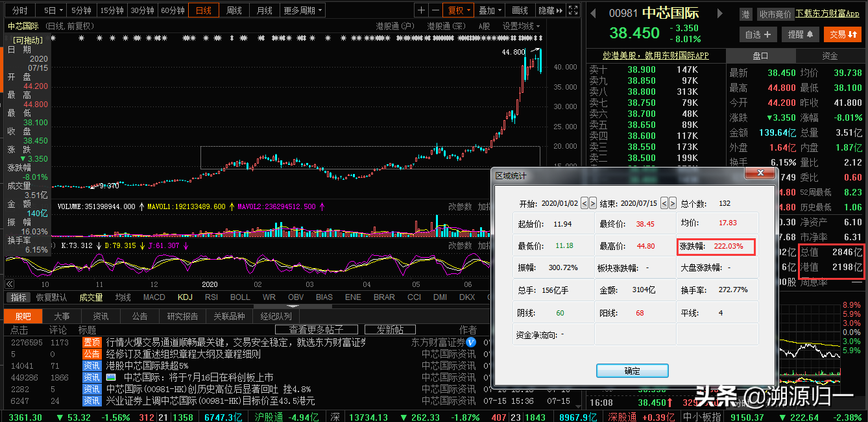The height and width of the screenshot is (422, 868).
Task: Click the verified badge next to 东方财富证券
Action: point(471,342)
